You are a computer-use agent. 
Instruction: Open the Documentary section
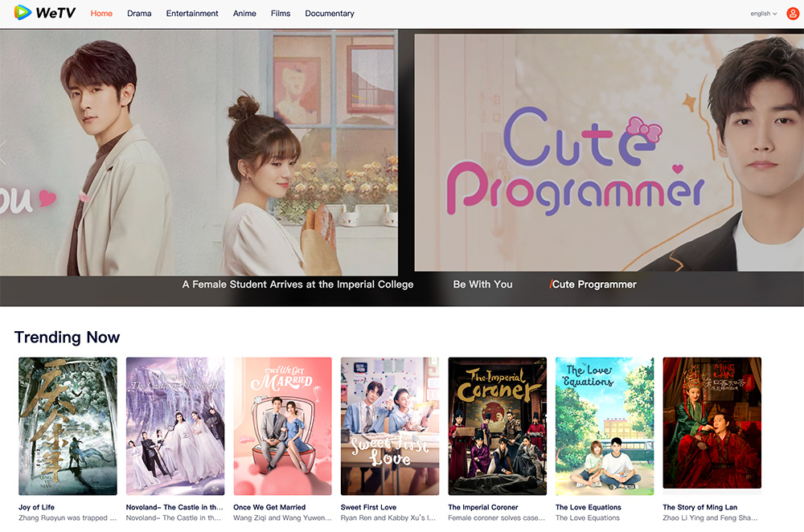[329, 14]
